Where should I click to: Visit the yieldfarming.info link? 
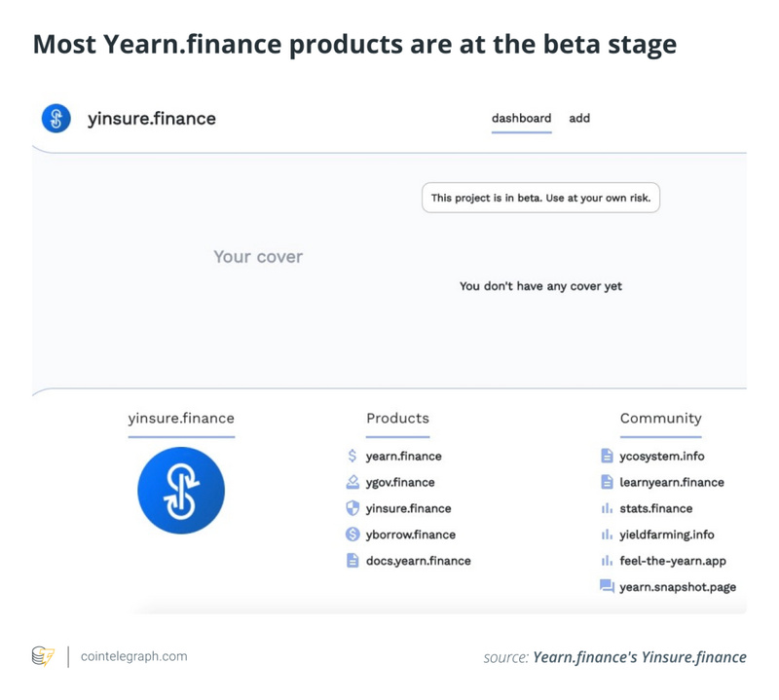tap(666, 534)
